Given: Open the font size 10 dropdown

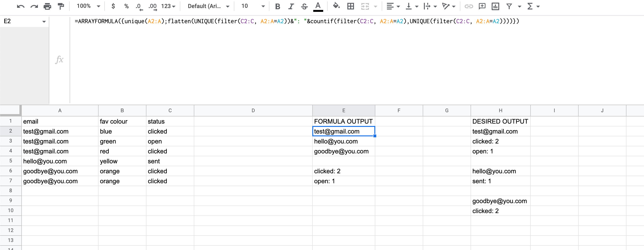Looking at the screenshot, I should pos(253,6).
